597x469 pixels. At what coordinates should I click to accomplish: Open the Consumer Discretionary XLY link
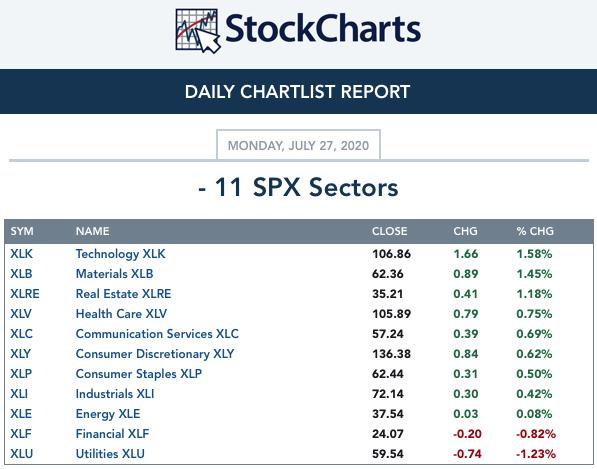(155, 354)
